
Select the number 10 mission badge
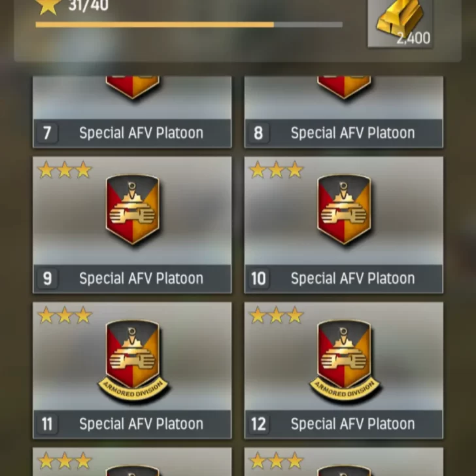[x=259, y=279]
